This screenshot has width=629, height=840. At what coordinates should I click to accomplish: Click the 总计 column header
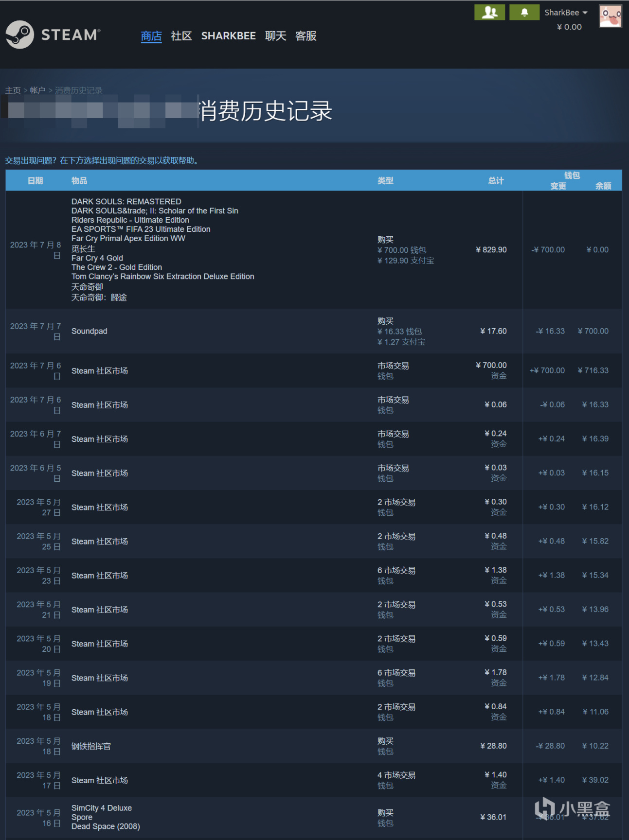496,181
